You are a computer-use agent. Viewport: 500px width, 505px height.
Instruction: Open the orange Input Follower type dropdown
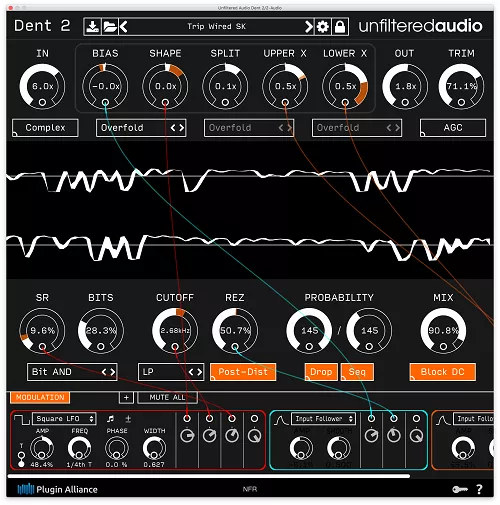474,419
